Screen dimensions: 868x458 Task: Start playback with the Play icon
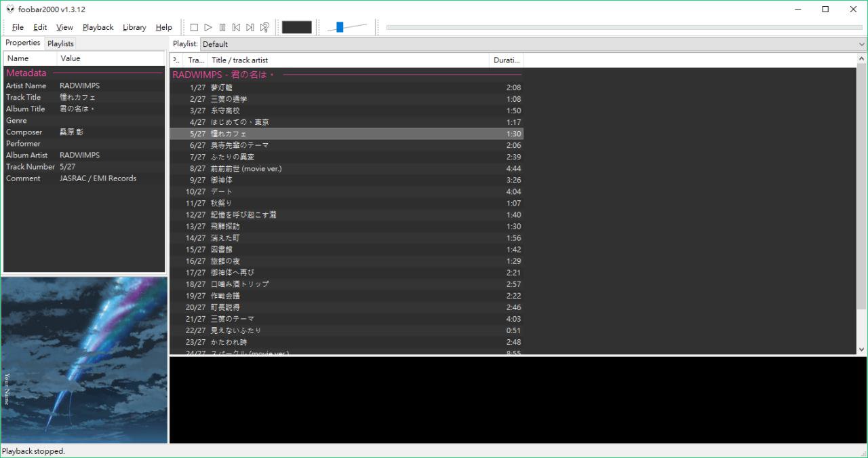(x=208, y=27)
